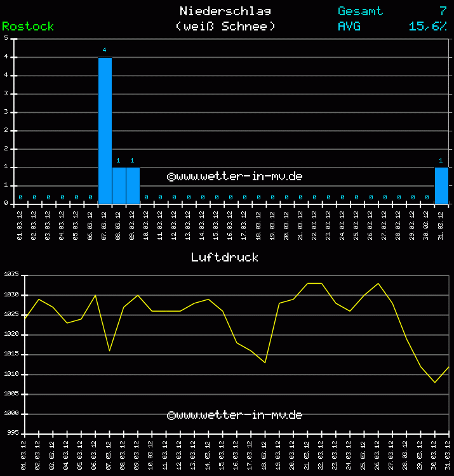Click the 31.03.12 precipitation bar
454x476 pixels.
441,185
